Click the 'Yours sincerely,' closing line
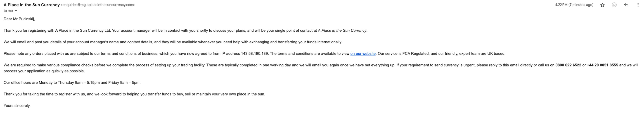Viewport: 644px width, 116px height. click(x=17, y=106)
